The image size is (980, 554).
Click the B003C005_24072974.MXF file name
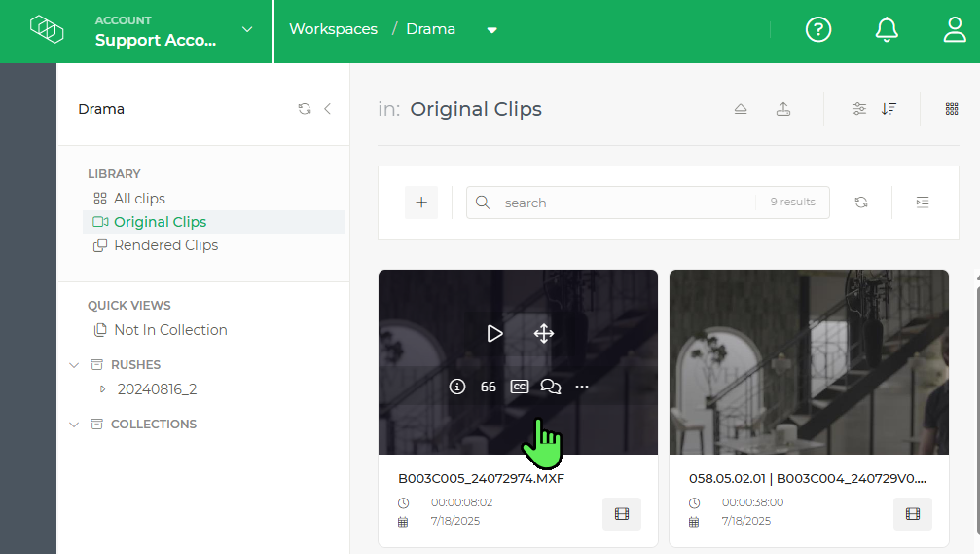[x=482, y=479]
